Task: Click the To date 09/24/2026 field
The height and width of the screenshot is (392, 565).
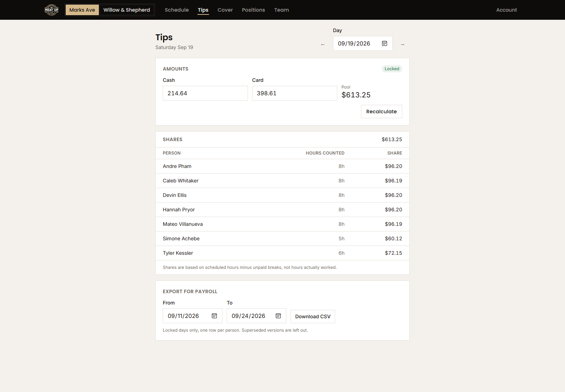Action: pyautogui.click(x=256, y=316)
